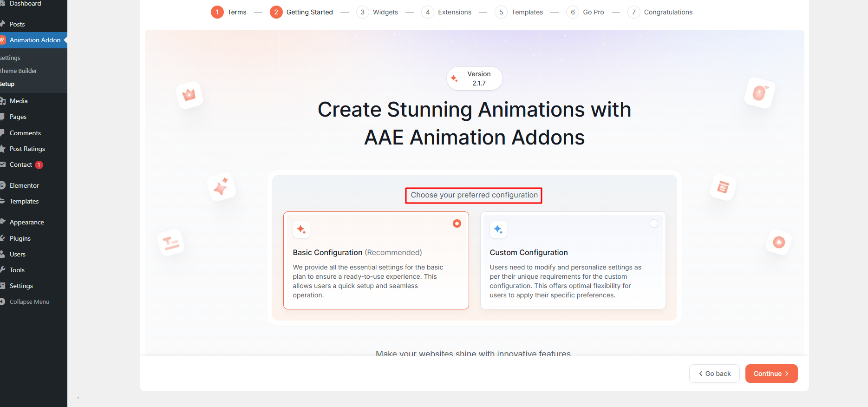
Task: Jump to step 5 Templates
Action: click(519, 12)
